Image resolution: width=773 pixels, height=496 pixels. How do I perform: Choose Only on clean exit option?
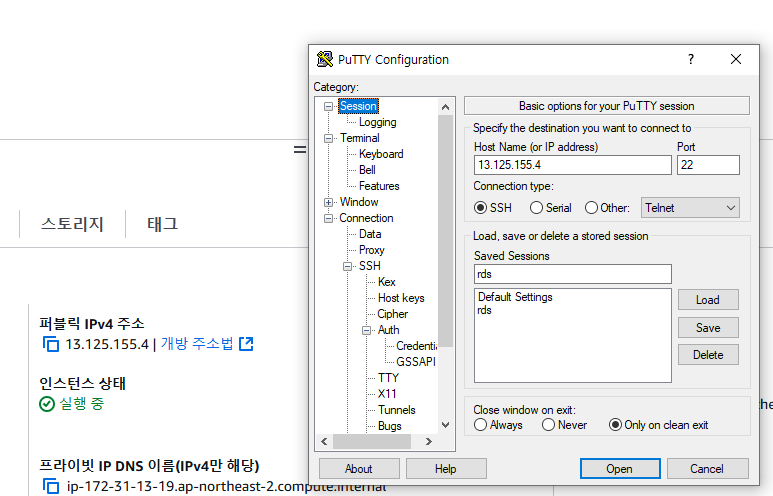615,425
